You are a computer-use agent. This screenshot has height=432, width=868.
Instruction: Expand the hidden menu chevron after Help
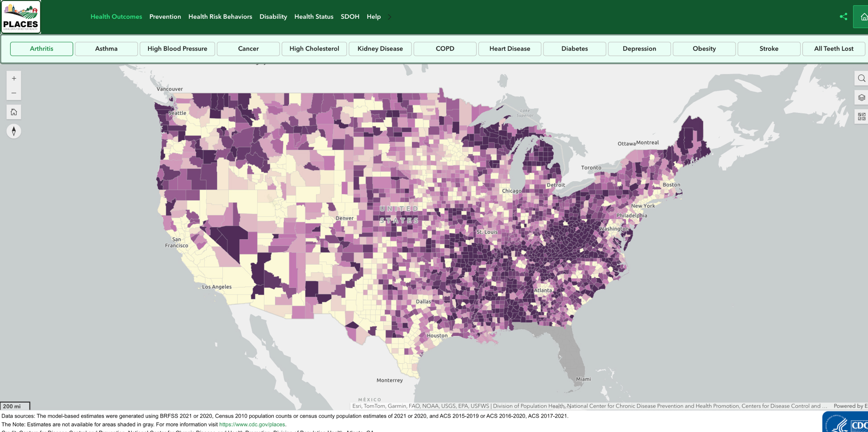pos(389,17)
